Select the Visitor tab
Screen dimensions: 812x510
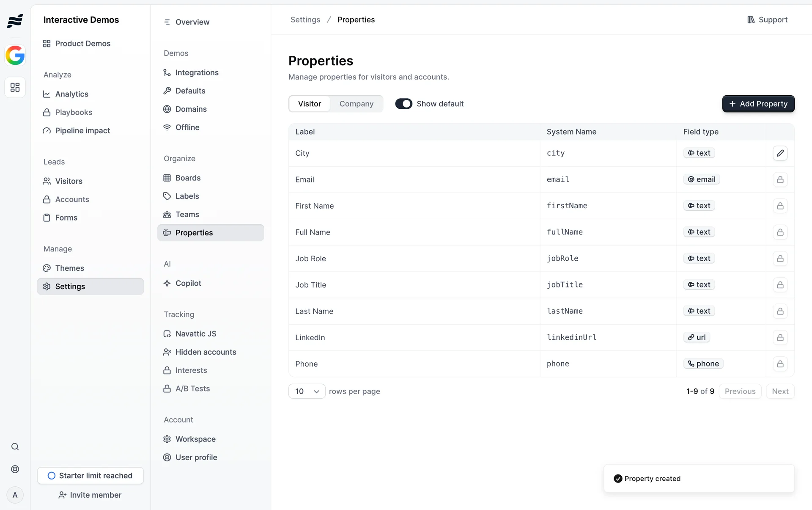tap(309, 104)
